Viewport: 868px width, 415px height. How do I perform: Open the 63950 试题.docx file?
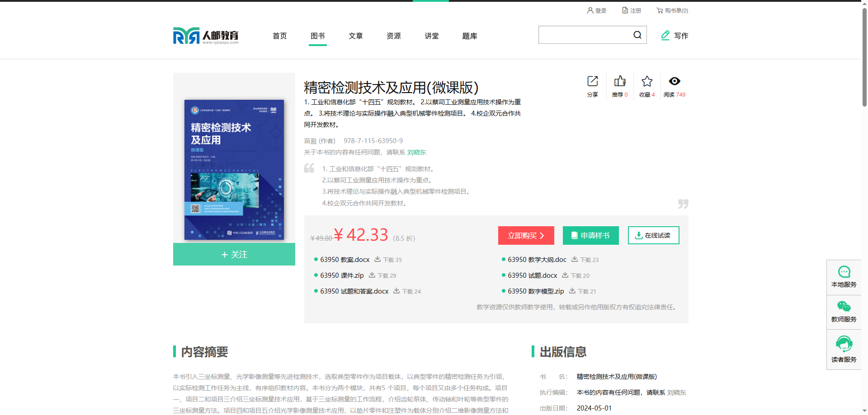[533, 275]
